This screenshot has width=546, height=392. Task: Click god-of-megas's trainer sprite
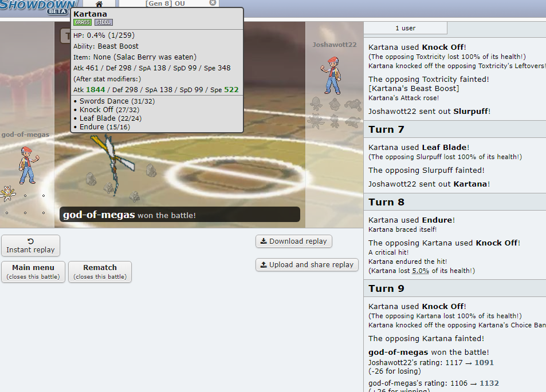point(28,165)
